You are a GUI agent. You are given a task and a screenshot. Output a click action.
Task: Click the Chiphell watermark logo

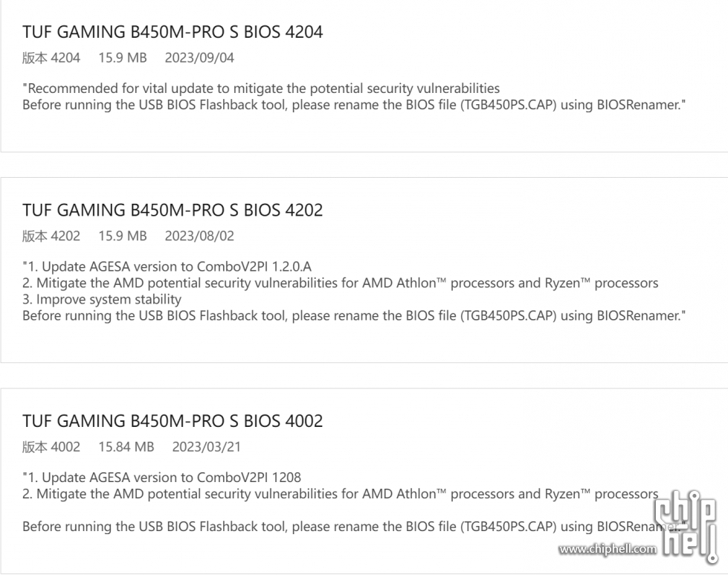[687, 526]
